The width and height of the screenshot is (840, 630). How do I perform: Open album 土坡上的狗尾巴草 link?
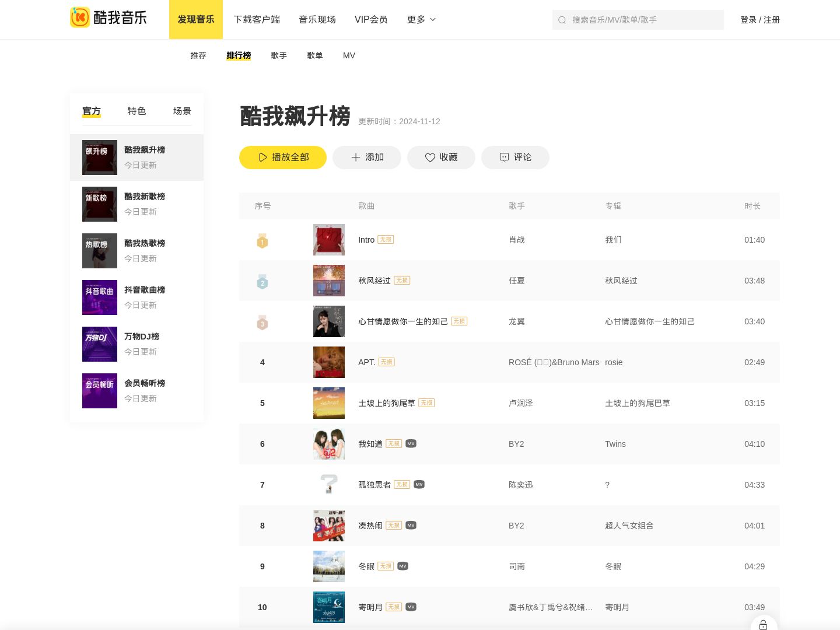coord(638,403)
